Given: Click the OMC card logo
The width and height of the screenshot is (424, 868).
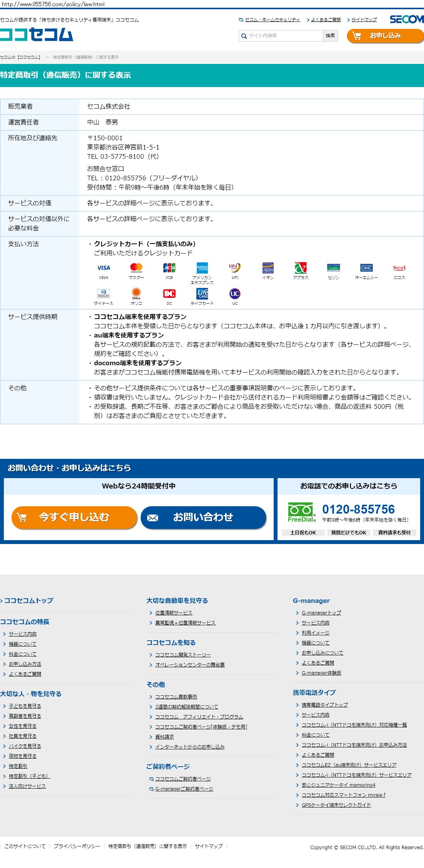Looking at the screenshot, I should [x=366, y=268].
